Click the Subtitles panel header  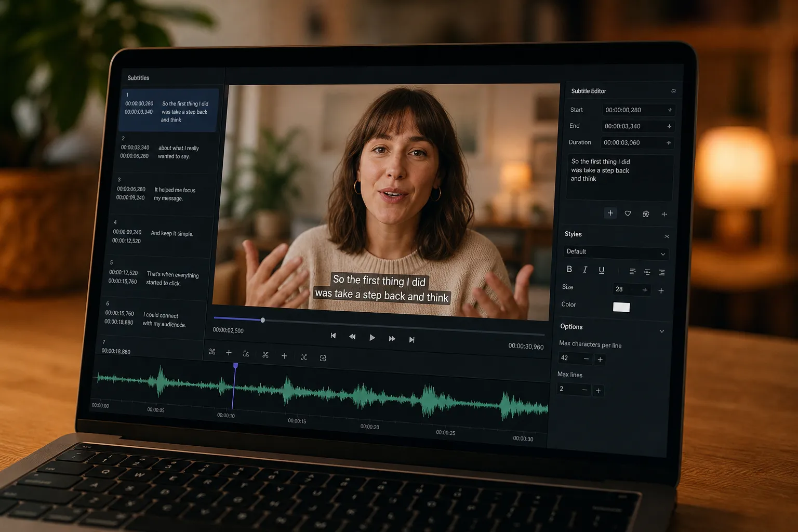point(138,78)
